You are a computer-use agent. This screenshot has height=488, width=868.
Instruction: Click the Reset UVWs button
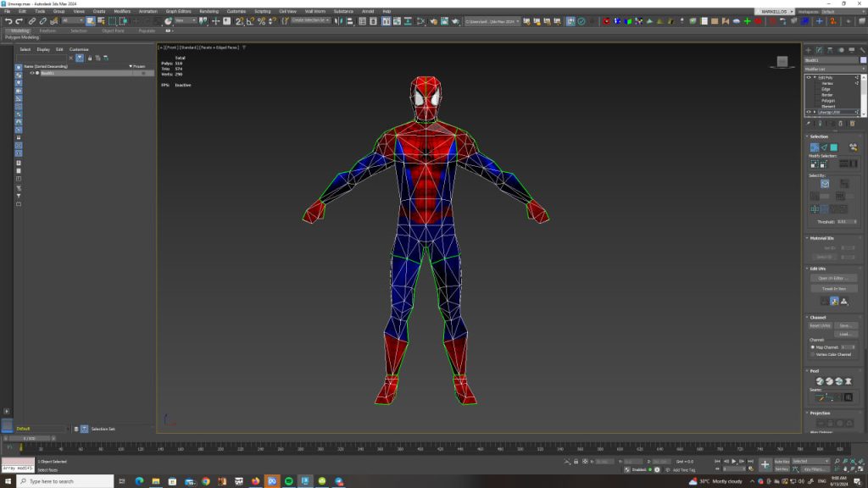821,325
